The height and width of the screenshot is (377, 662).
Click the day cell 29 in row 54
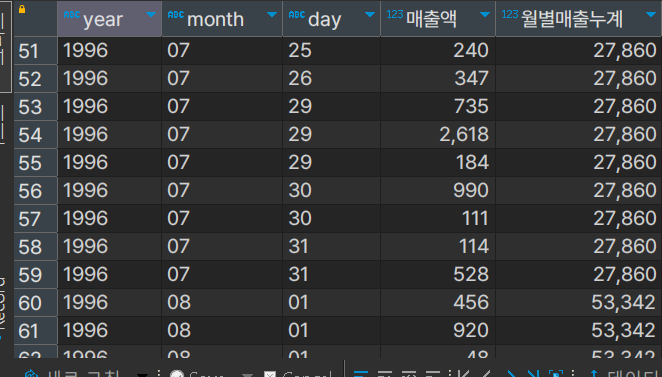tap(331, 135)
